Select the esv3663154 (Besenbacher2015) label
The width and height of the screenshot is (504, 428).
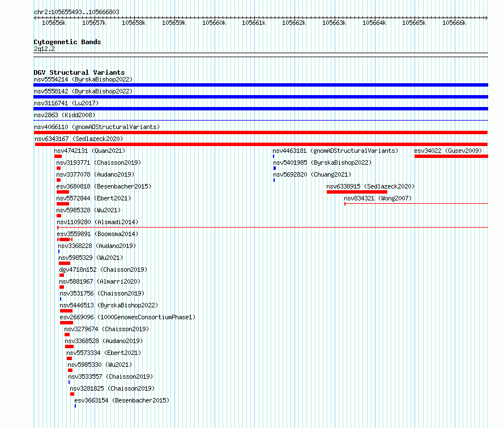[122, 400]
